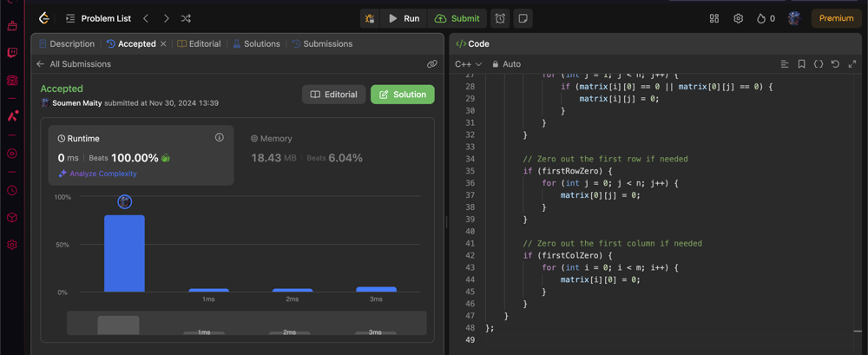Switch to the Description tab
The height and width of the screenshot is (355, 868).
coord(67,43)
